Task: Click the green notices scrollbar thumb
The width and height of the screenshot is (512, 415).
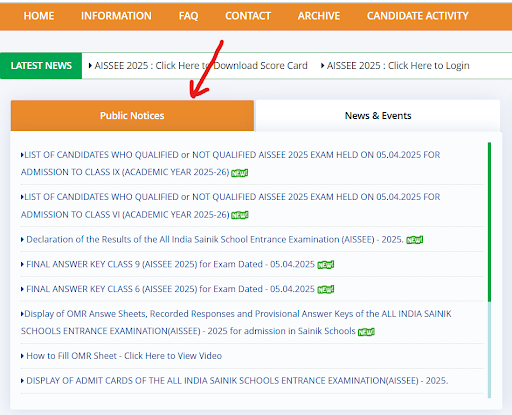Action: tap(489, 222)
